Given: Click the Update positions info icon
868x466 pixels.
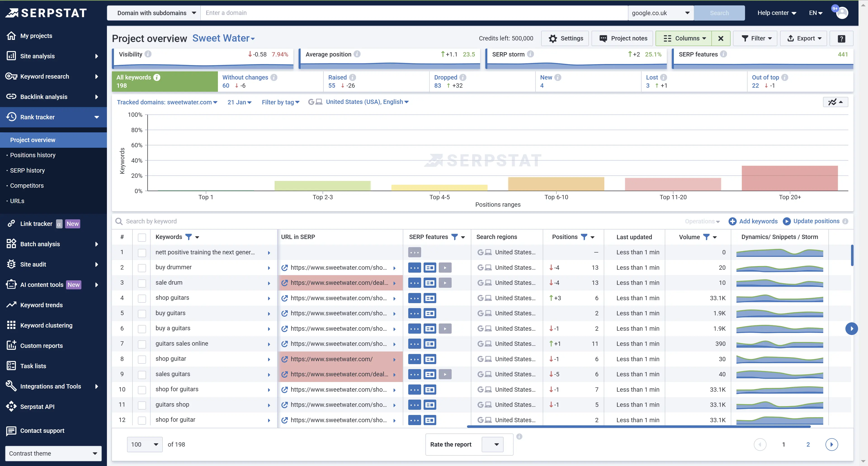Looking at the screenshot, I should click(845, 221).
